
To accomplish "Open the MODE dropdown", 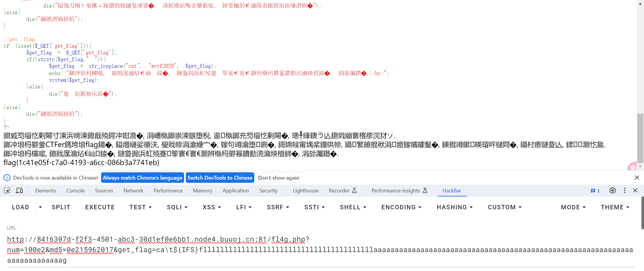I will pyautogui.click(x=574, y=207).
